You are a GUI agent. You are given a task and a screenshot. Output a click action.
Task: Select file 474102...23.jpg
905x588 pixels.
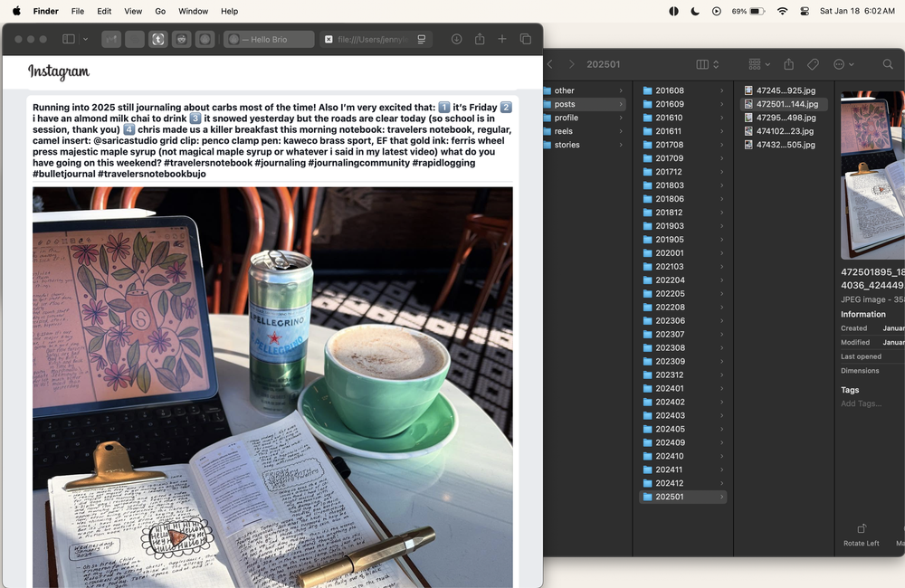click(x=784, y=131)
